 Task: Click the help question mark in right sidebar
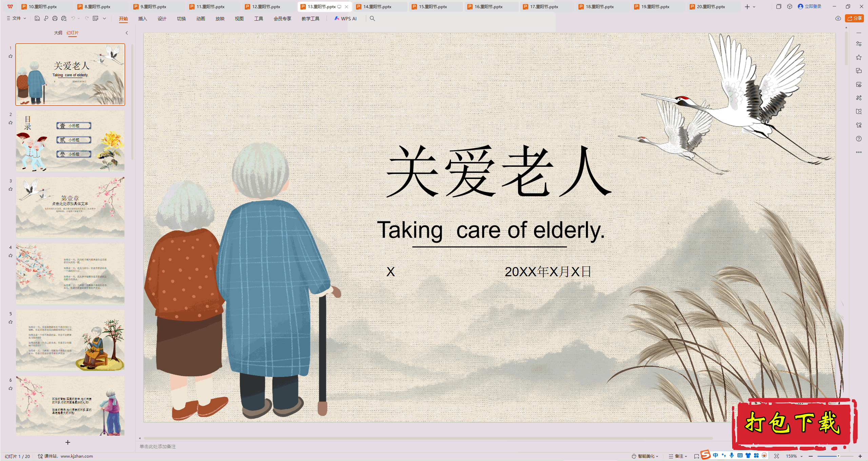(859, 139)
